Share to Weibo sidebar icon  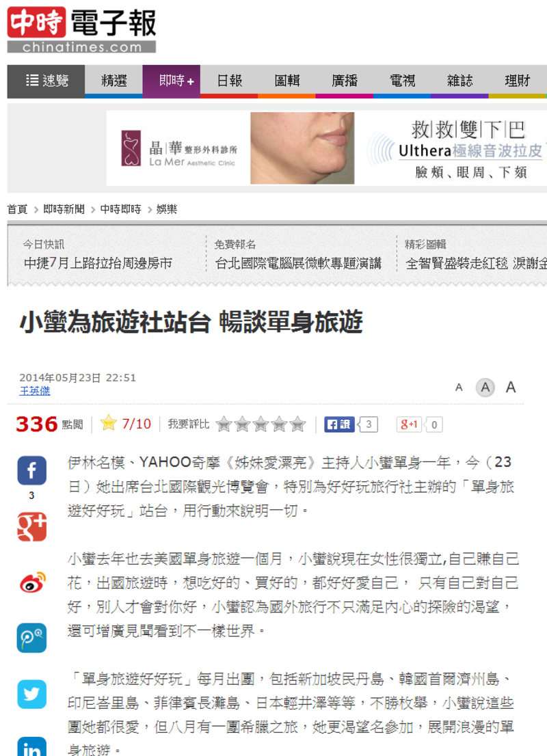tap(32, 582)
